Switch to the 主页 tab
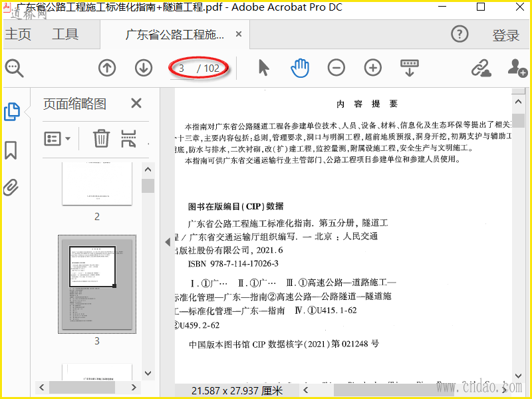The width and height of the screenshot is (532, 399). [x=19, y=34]
